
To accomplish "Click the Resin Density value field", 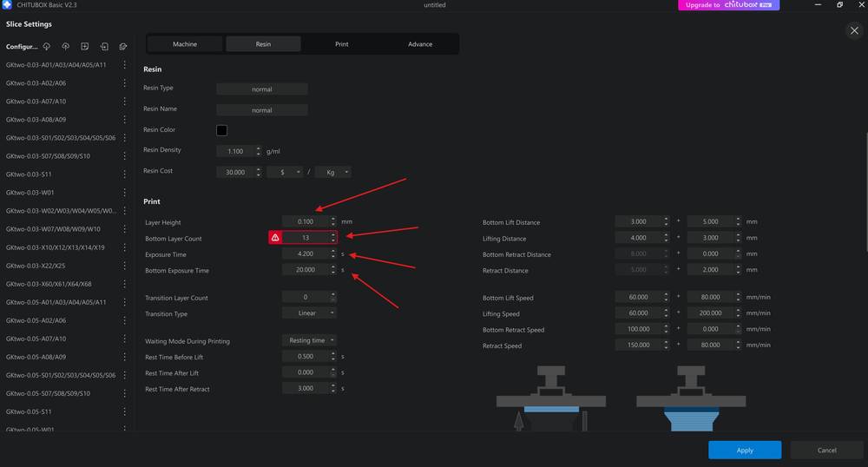I will pos(236,151).
